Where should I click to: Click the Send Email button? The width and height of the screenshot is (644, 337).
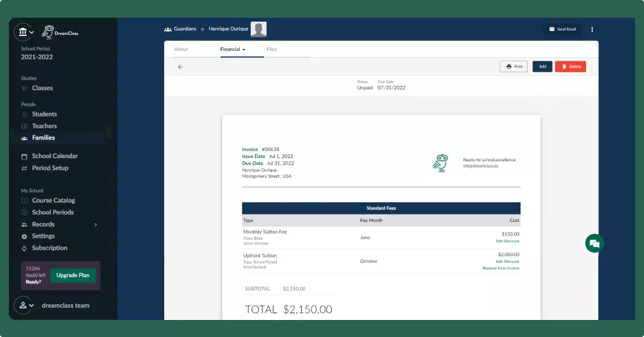pyautogui.click(x=562, y=29)
